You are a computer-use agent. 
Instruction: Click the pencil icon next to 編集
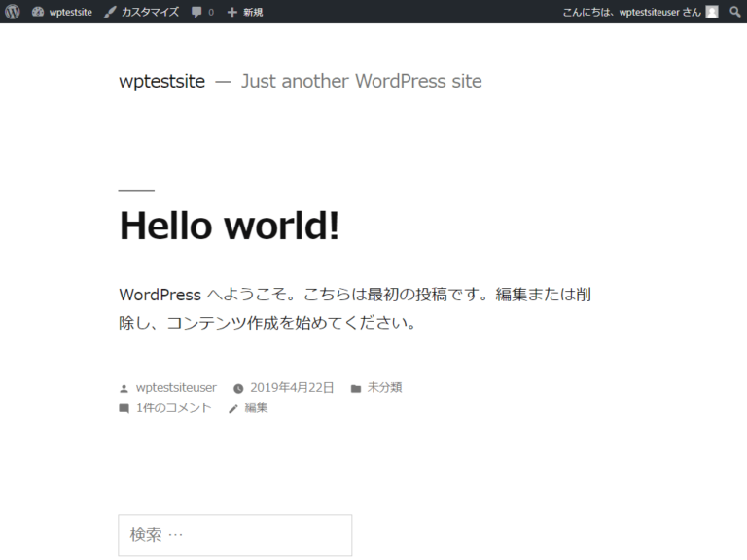click(x=233, y=409)
